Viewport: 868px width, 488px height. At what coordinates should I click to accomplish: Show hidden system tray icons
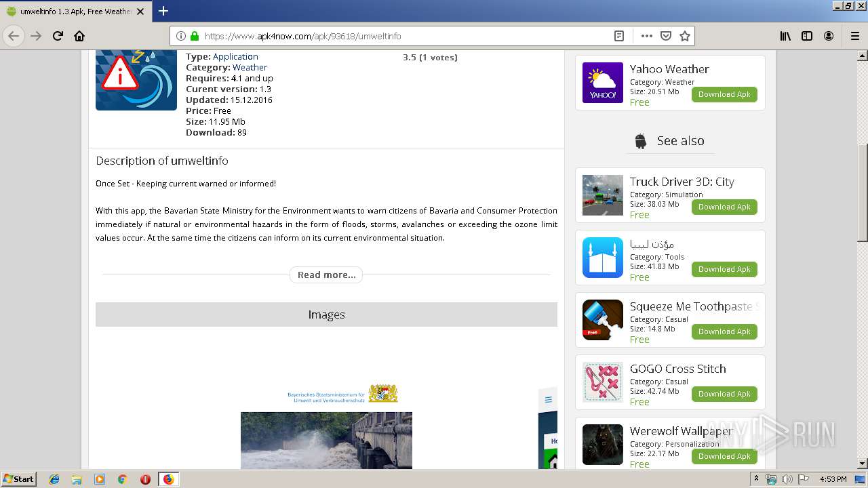pyautogui.click(x=756, y=479)
